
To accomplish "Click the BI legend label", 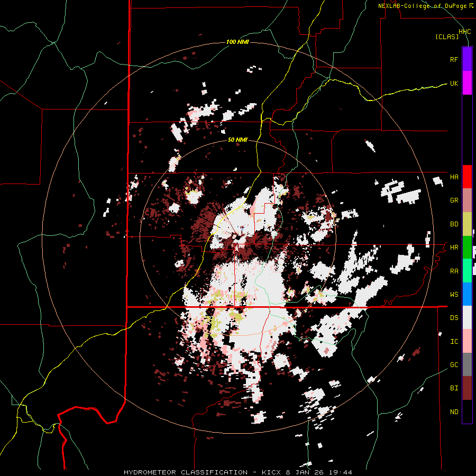I will click(x=454, y=388).
